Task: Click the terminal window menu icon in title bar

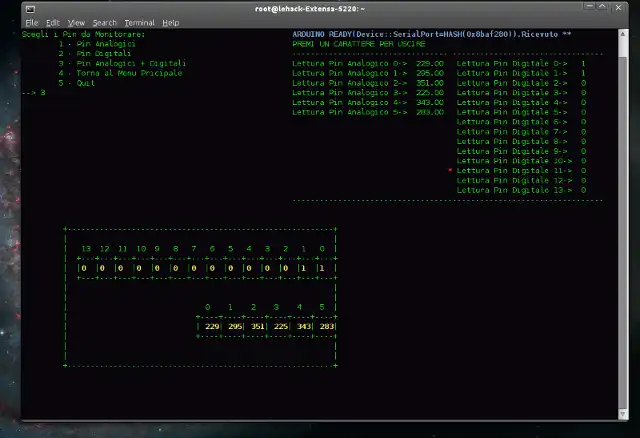Action: click(x=31, y=7)
